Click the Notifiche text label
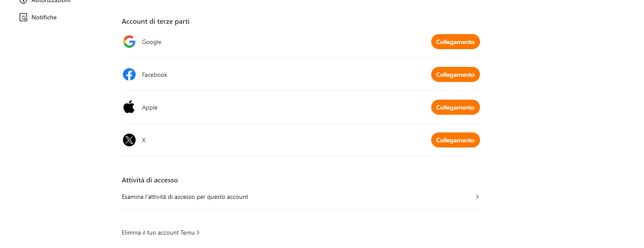The height and width of the screenshot is (248, 644). pos(44,17)
